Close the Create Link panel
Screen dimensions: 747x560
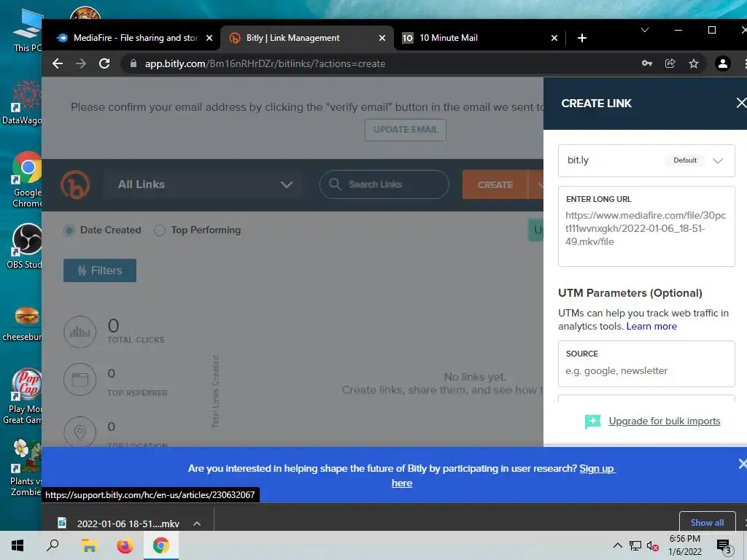coord(741,103)
